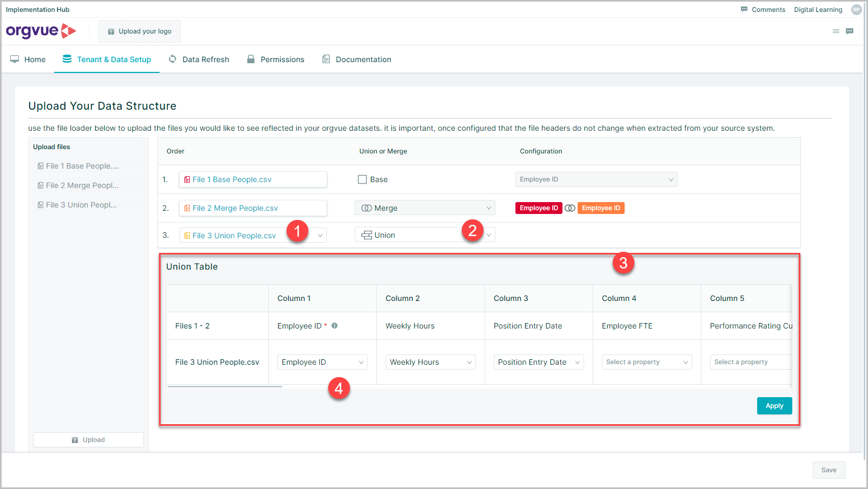This screenshot has height=489, width=868.
Task: Open Column 1 Employee ID property dropdown
Action: (x=322, y=362)
